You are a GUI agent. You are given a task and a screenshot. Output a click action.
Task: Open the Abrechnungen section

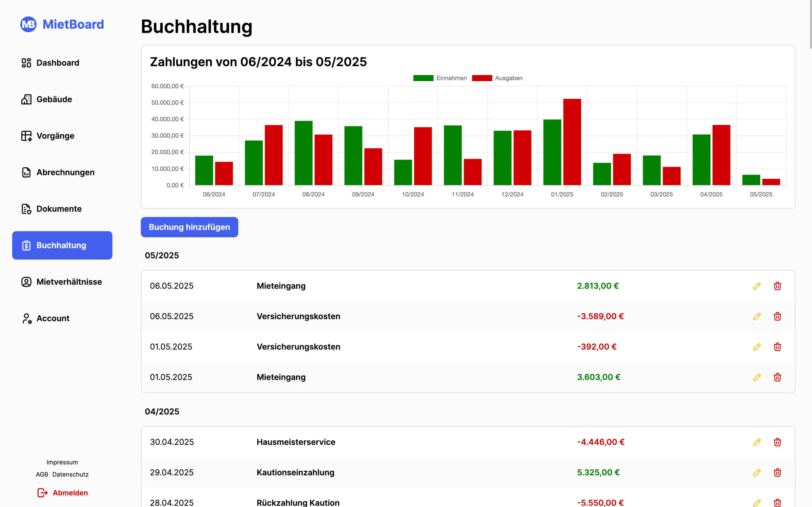[65, 172]
